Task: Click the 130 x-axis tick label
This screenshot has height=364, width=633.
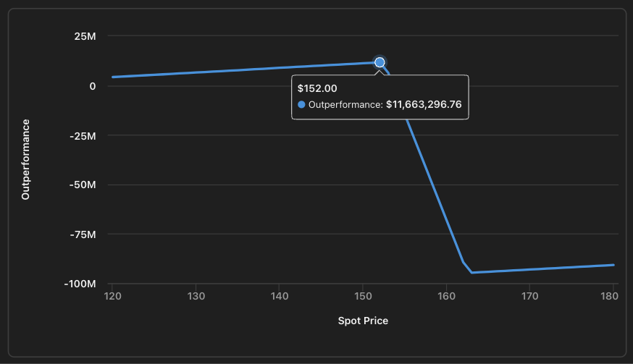Action: click(196, 296)
